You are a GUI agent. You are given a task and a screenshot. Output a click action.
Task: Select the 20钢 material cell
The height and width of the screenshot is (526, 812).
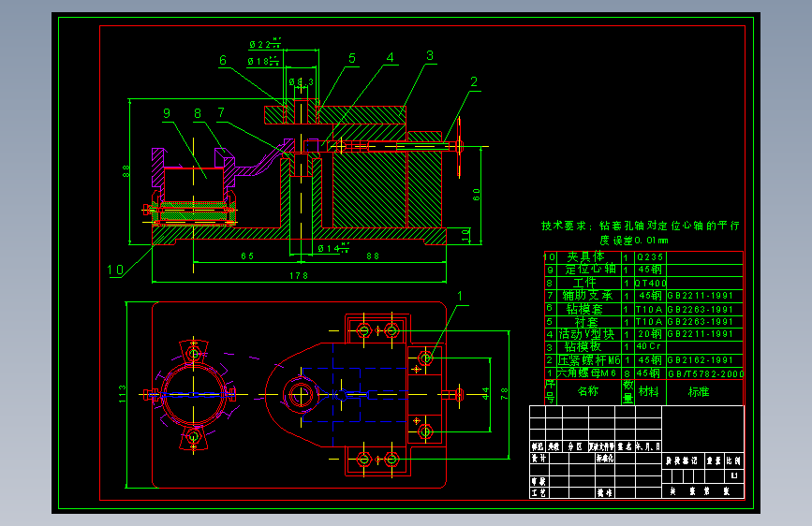click(x=650, y=334)
